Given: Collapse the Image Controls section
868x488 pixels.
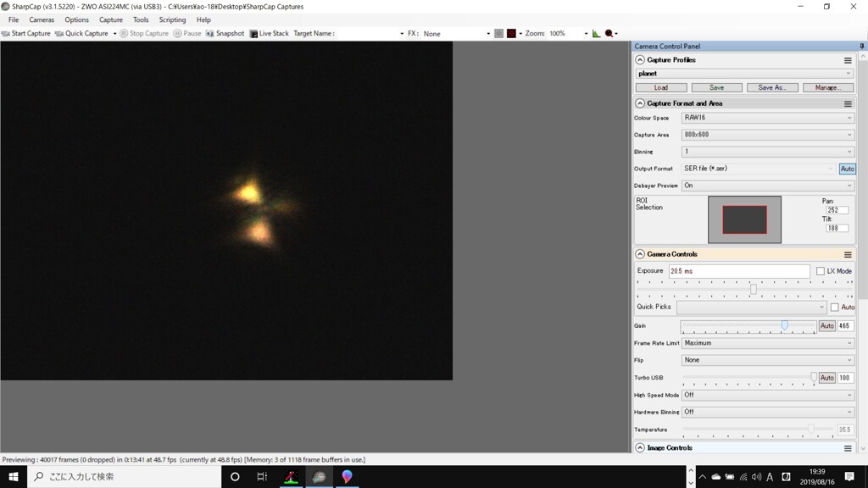Looking at the screenshot, I should (640, 447).
